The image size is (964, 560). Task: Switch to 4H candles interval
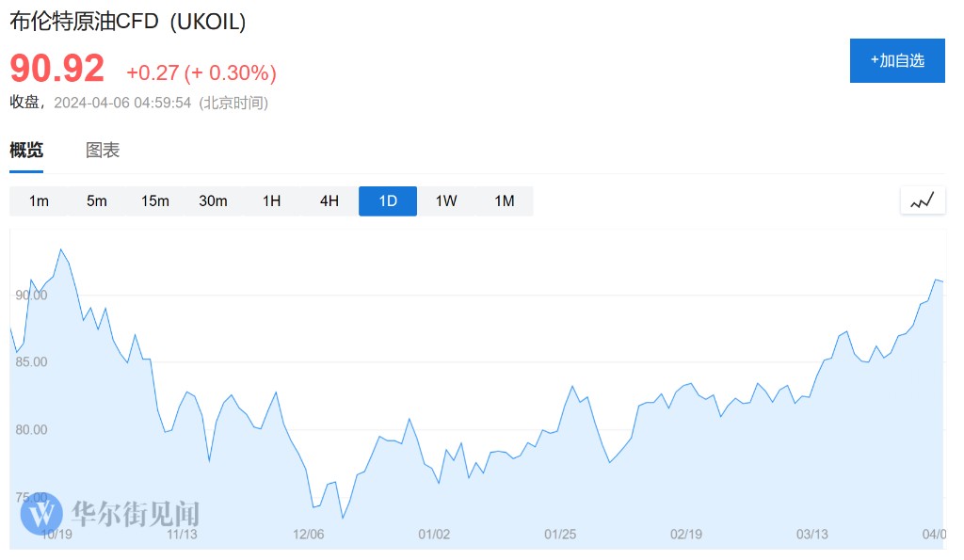(x=329, y=201)
